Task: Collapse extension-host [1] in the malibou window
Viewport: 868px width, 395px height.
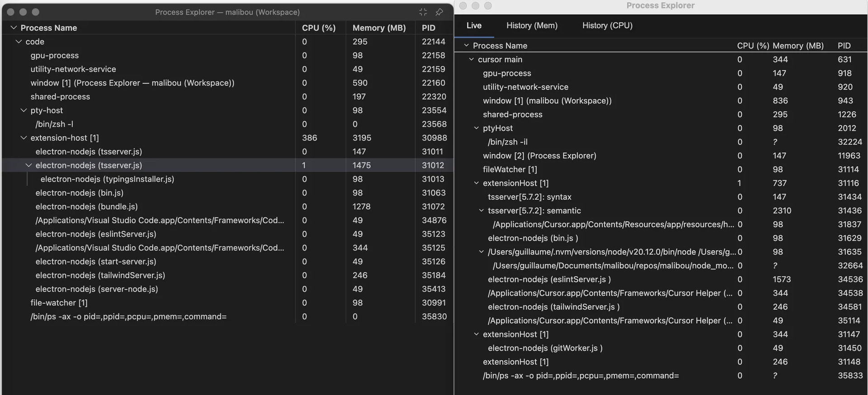Action: tap(24, 138)
